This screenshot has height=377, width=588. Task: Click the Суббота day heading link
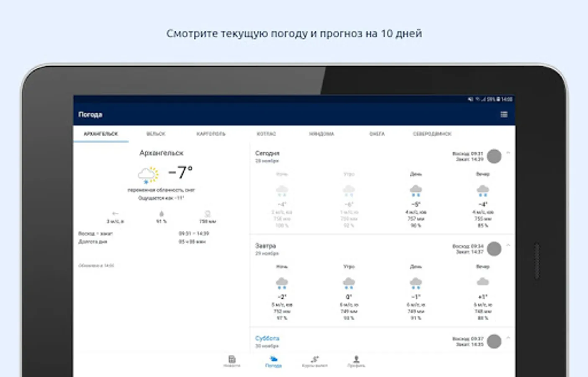267,338
